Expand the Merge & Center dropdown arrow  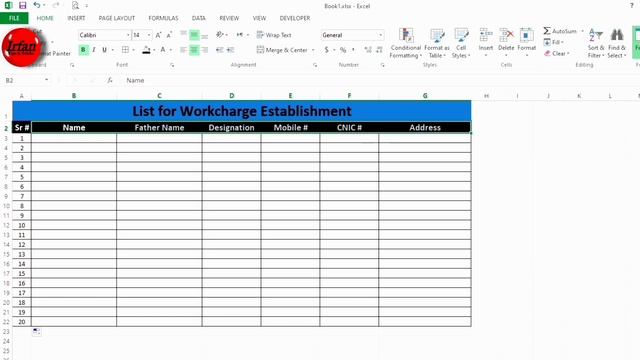(x=313, y=50)
